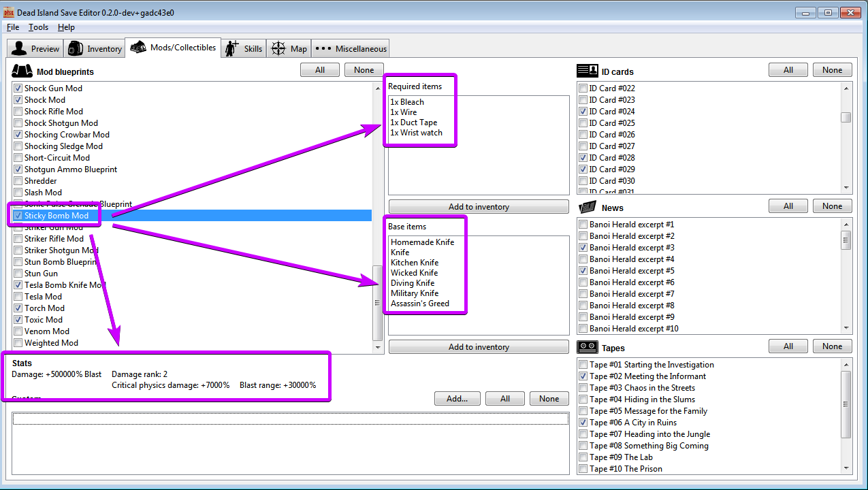Screen dimensions: 868x490
Task: Click None button for ID cards
Action: click(832, 70)
